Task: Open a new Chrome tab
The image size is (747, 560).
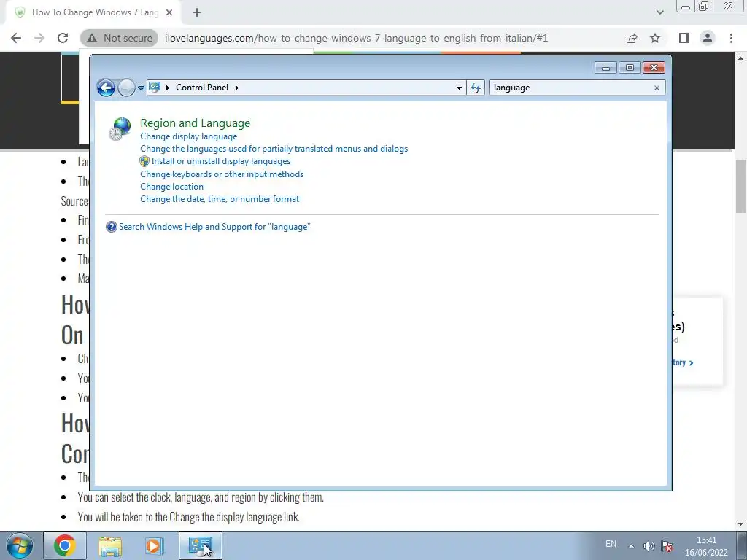Action: [x=197, y=13]
